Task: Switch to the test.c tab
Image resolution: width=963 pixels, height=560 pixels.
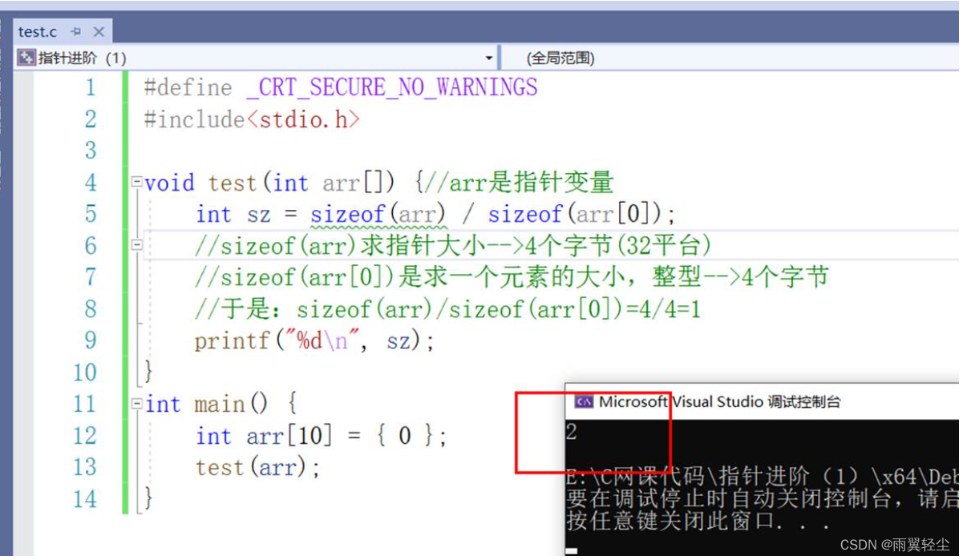Action: (38, 32)
